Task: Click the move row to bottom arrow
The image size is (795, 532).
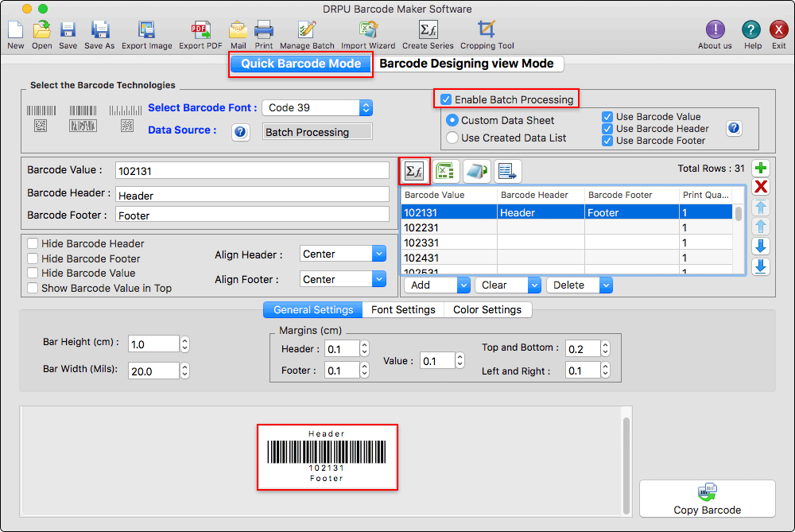Action: point(761,266)
